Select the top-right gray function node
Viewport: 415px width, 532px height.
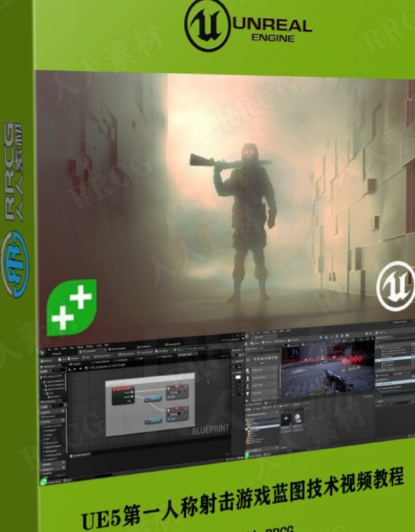pos(177,392)
